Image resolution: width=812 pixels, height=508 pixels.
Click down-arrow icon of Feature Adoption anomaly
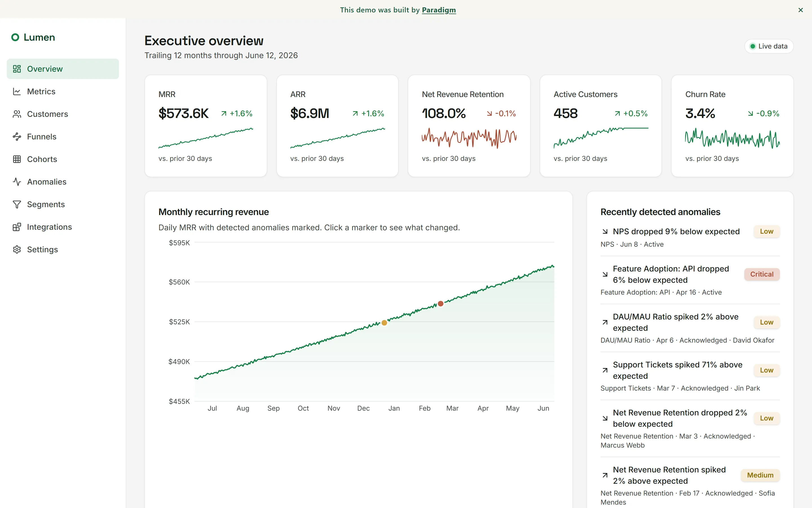point(605,274)
